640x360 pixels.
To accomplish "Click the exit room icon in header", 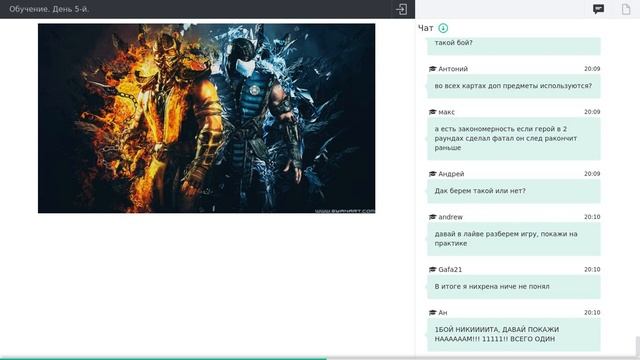I will [x=401, y=9].
